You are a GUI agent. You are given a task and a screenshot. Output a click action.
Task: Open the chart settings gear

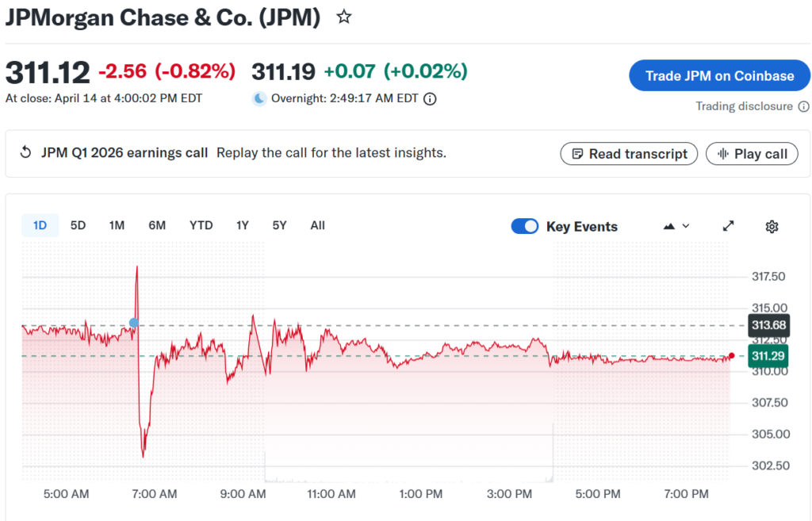[772, 226]
